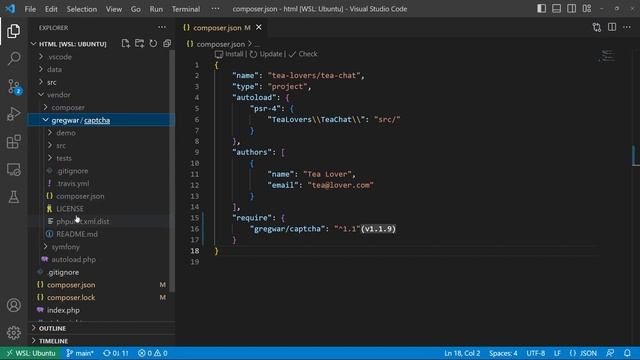Open the Testing flask view
Image resolution: width=640 pixels, height=360 pixels.
click(13, 197)
